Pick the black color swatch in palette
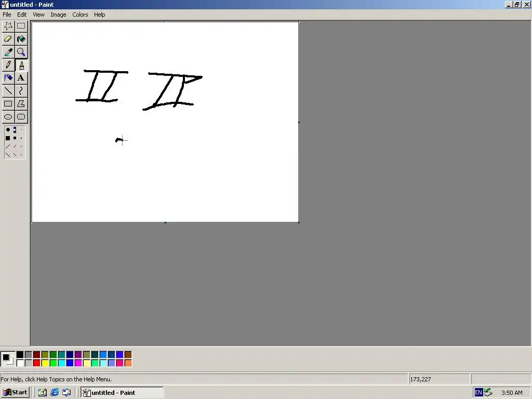 coord(20,355)
